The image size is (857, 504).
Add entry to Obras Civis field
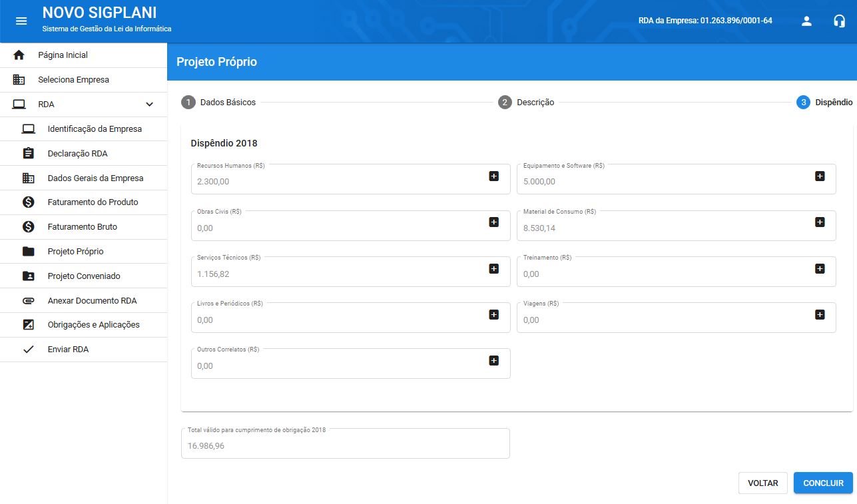click(x=493, y=222)
